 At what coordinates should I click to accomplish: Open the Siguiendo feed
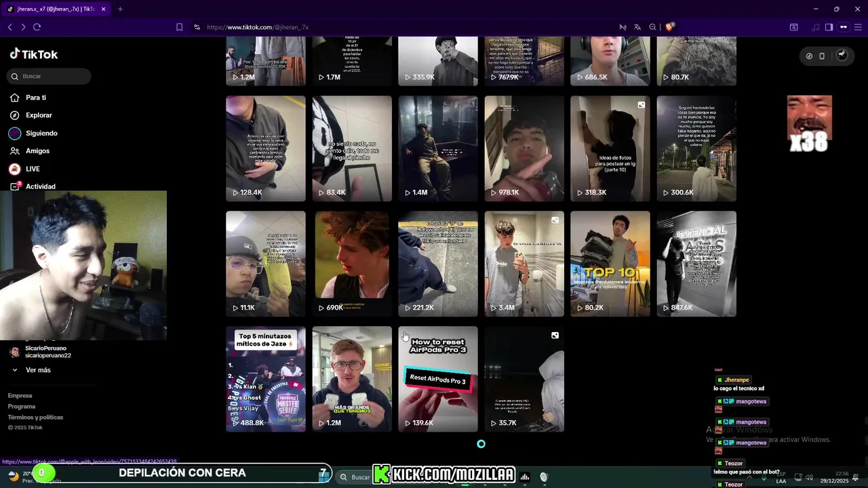click(x=41, y=133)
